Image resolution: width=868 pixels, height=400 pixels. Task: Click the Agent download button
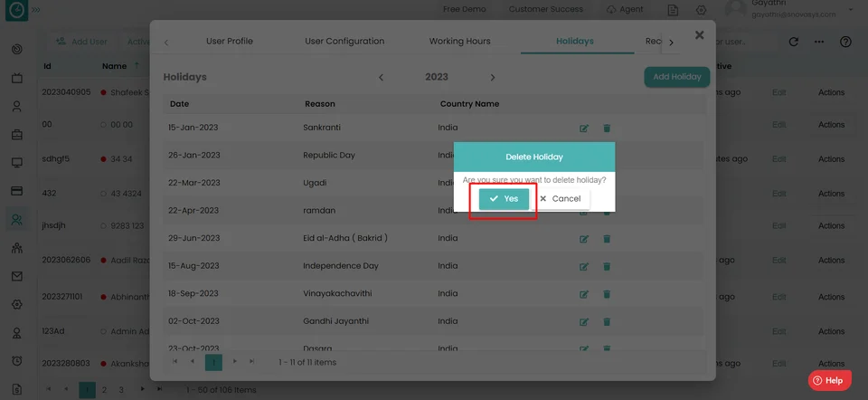click(x=625, y=9)
